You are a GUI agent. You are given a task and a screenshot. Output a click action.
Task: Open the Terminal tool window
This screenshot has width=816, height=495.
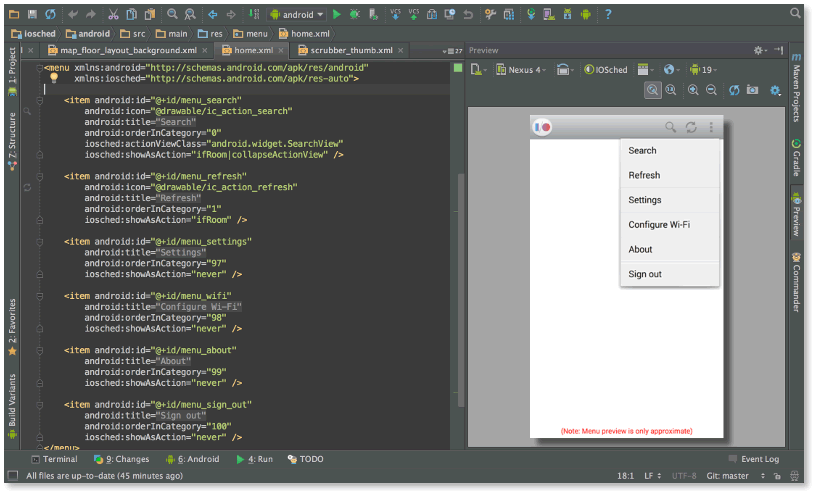pyautogui.click(x=55, y=459)
